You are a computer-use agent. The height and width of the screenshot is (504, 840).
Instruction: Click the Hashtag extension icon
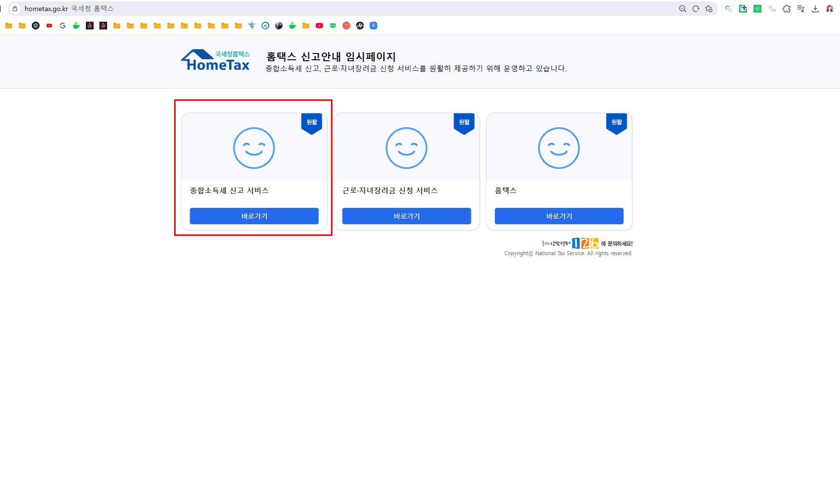772,9
